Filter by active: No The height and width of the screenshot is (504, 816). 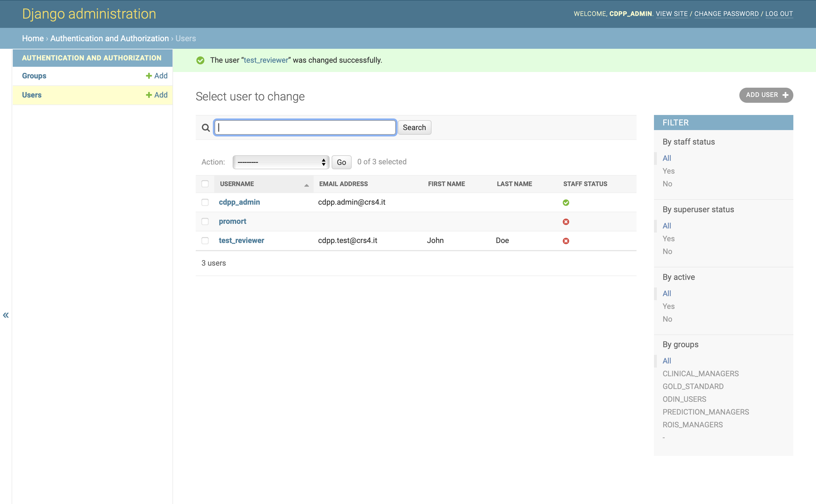pyautogui.click(x=667, y=319)
